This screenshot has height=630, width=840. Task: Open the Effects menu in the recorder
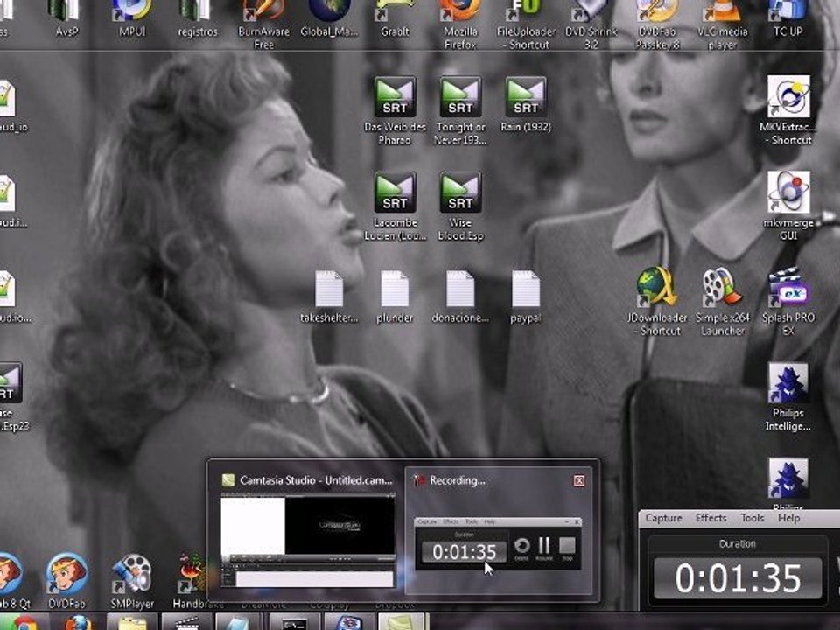(x=710, y=518)
